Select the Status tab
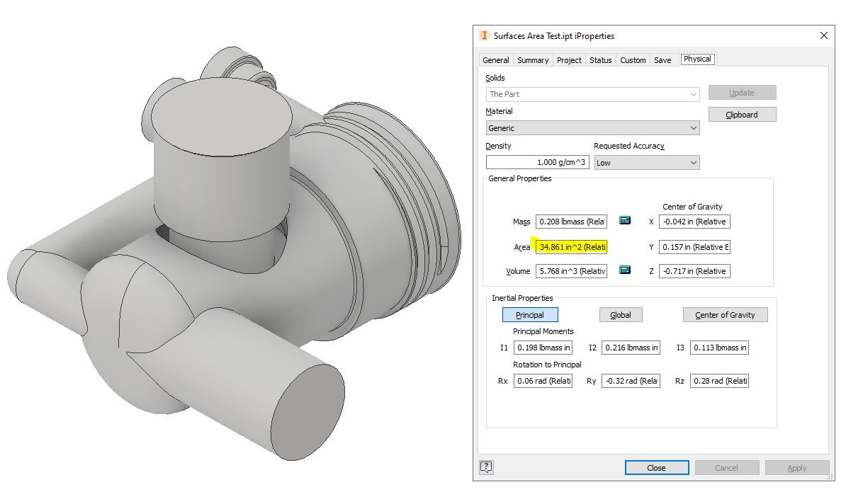846x504 pixels. click(601, 60)
